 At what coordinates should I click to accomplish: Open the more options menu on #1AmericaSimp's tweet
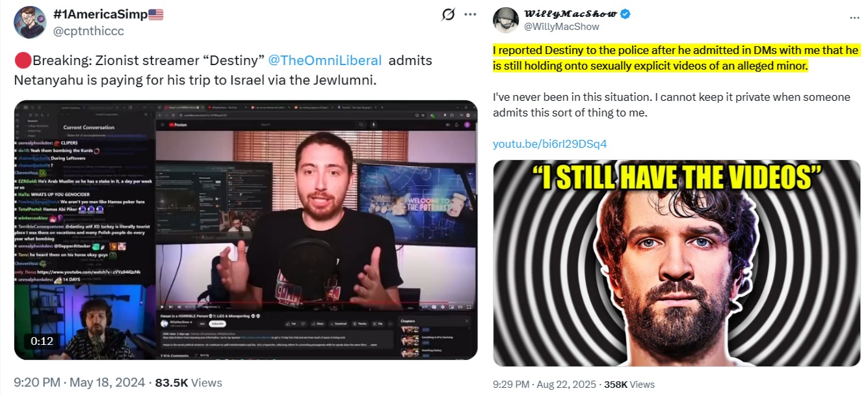tap(470, 15)
